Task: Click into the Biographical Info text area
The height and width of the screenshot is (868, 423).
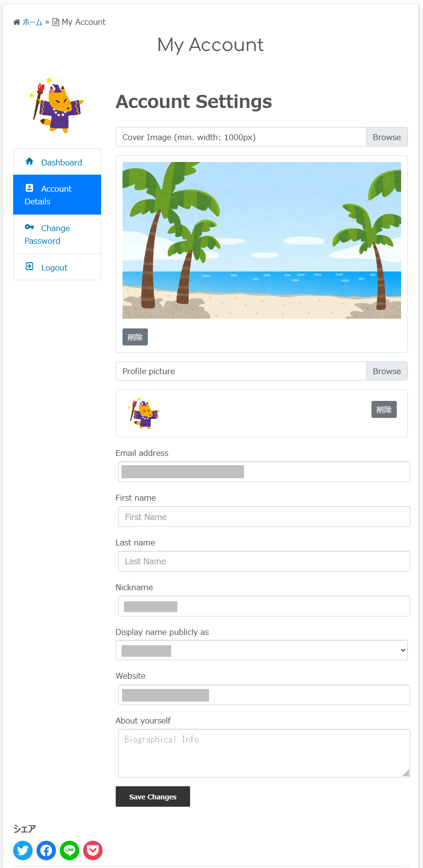Action: pos(264,753)
